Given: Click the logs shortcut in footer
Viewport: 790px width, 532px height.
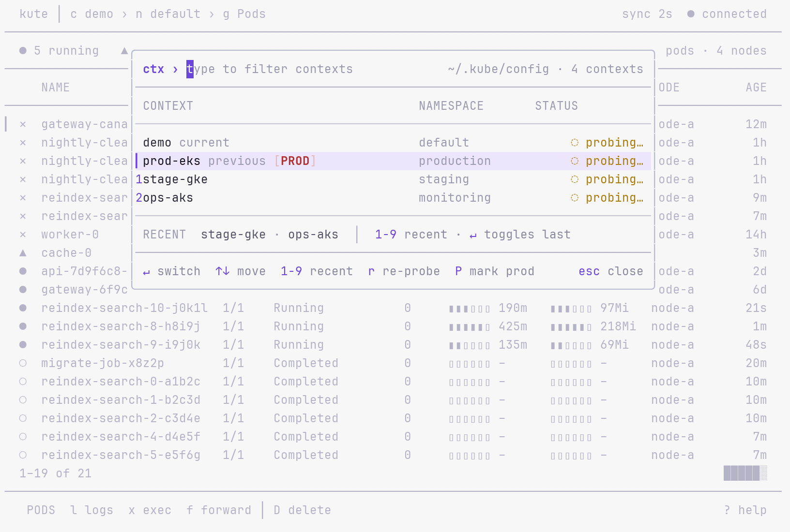Looking at the screenshot, I should (x=92, y=510).
